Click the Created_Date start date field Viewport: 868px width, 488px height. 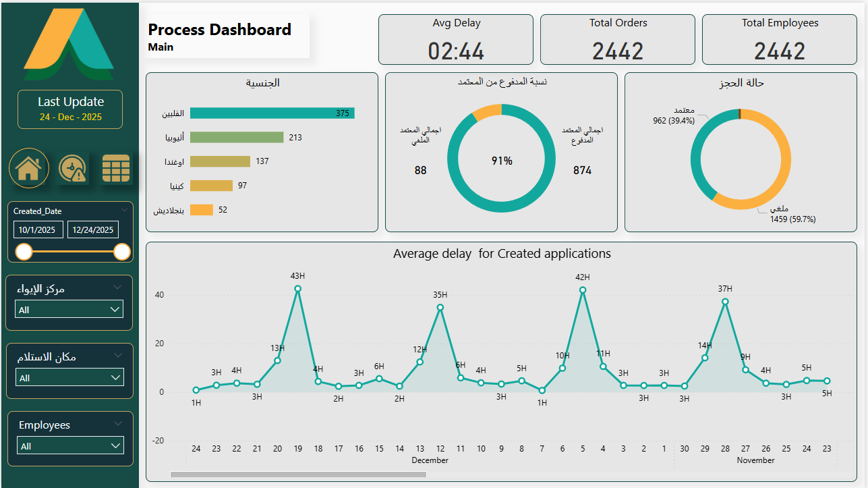point(39,229)
